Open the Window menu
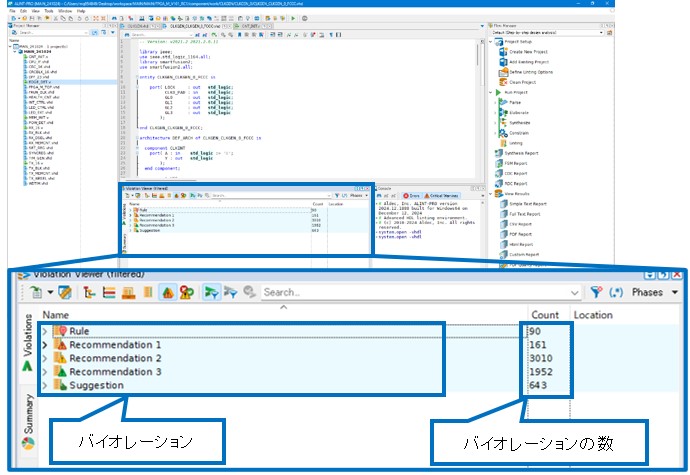Screen dimensions: 690x475 (x=65, y=11)
